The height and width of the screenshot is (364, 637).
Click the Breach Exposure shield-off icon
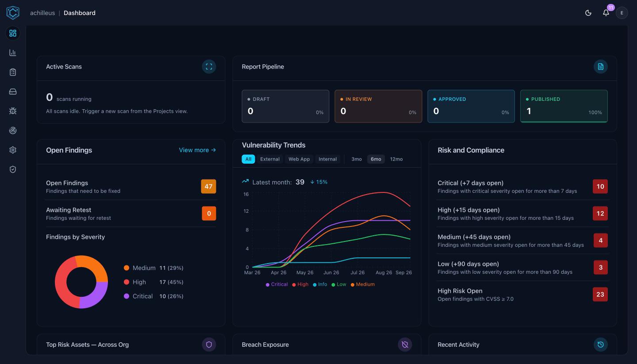tap(405, 345)
